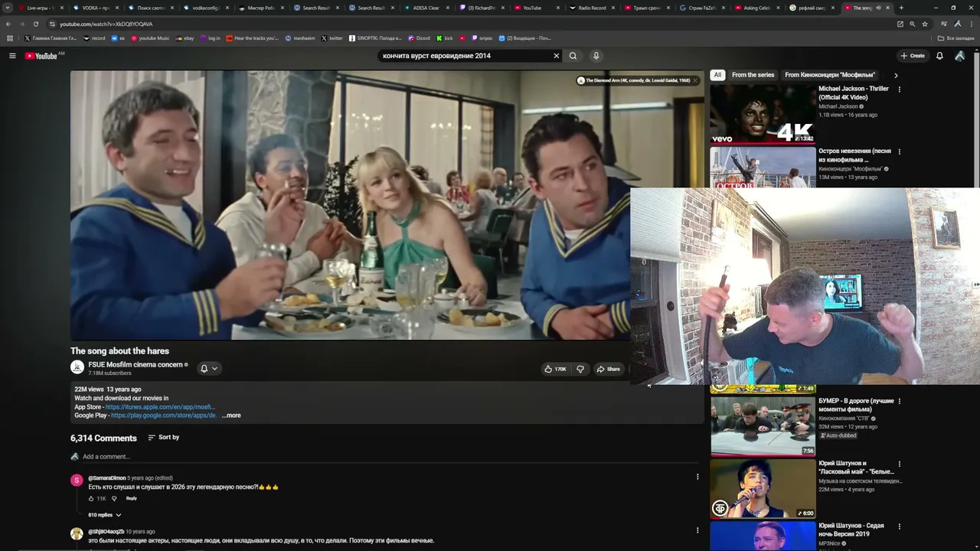Open options menu for @Shj804acqZb comment
The width and height of the screenshot is (980, 551).
tap(697, 530)
